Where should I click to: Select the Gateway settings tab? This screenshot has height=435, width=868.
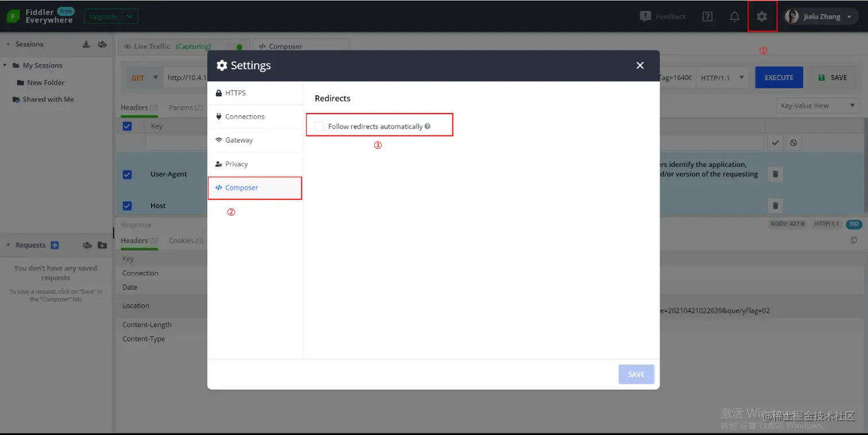(255, 140)
